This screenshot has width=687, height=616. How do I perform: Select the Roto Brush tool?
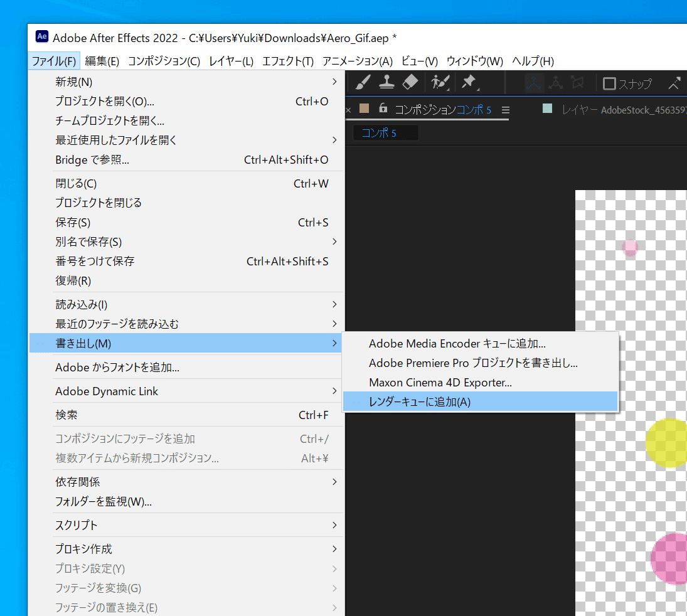[x=439, y=82]
